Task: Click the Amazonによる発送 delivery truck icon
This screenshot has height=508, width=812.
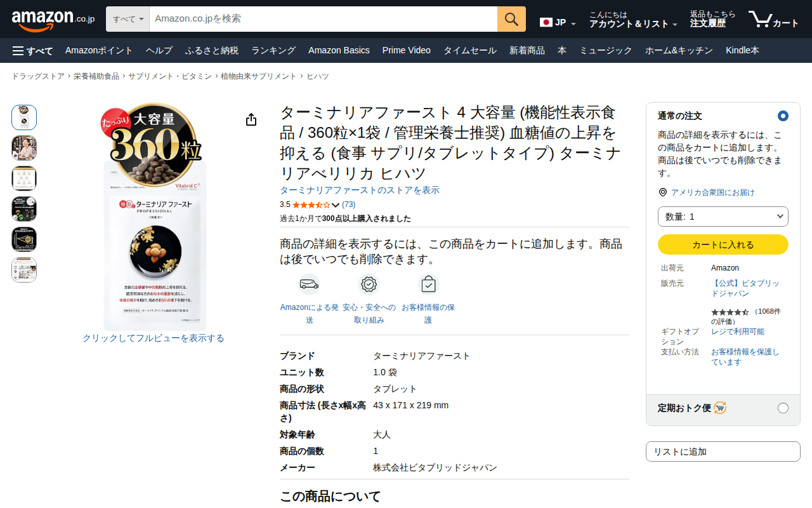Action: coord(310,284)
